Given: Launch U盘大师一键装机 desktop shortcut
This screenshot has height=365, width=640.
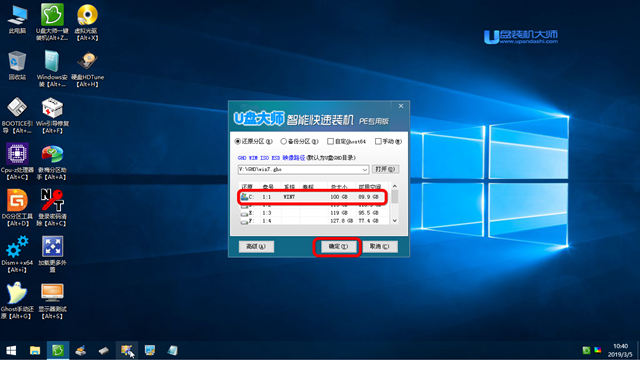Looking at the screenshot, I should [52, 22].
